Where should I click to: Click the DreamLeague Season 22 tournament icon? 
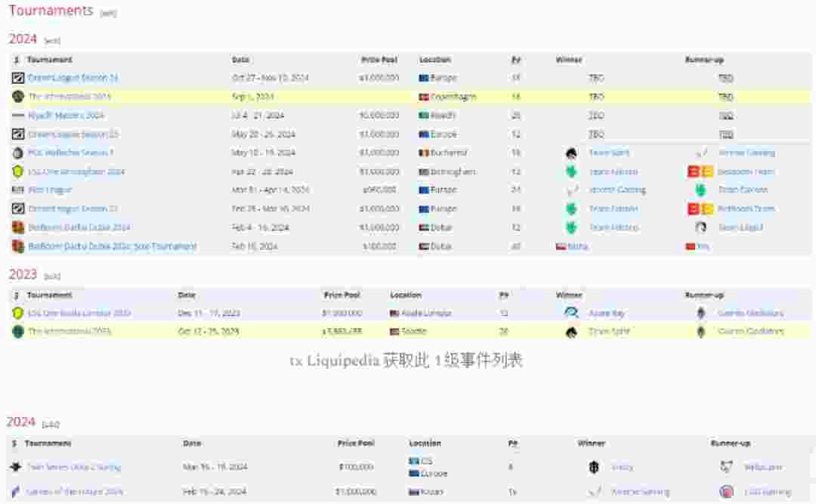[17, 209]
